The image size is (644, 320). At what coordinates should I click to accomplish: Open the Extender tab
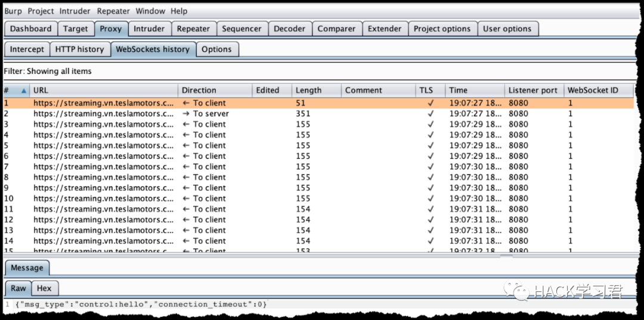(x=385, y=29)
